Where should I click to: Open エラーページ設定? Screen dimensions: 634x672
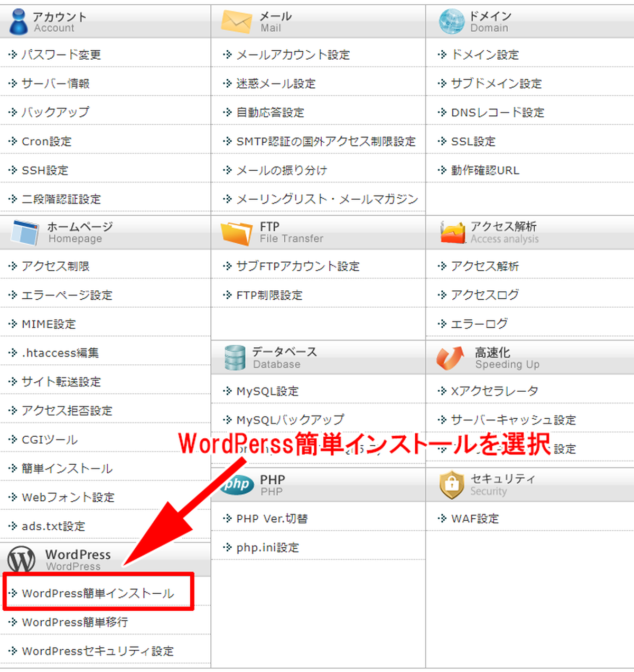click(x=67, y=295)
